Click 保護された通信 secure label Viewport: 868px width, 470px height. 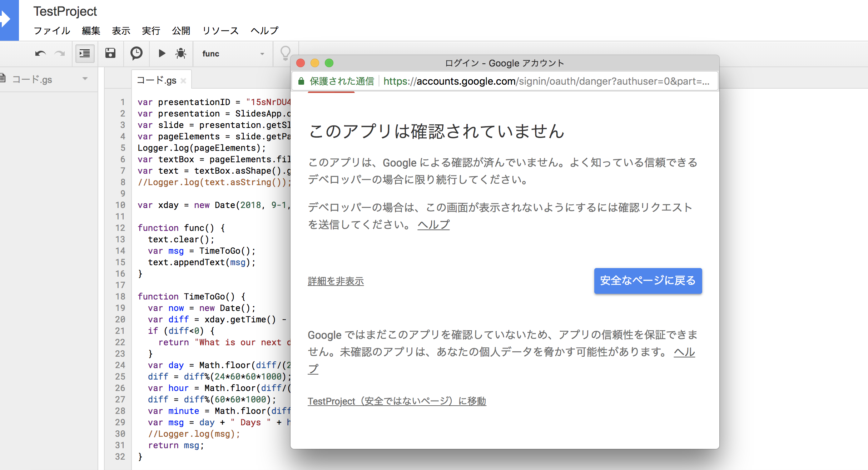tap(342, 81)
